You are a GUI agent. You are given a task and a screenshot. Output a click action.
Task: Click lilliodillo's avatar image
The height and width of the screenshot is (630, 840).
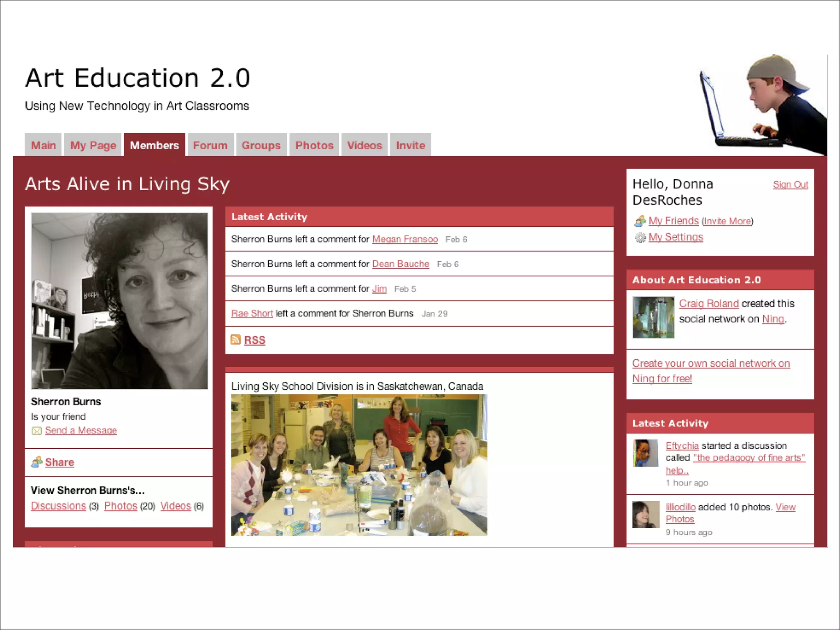tap(646, 514)
